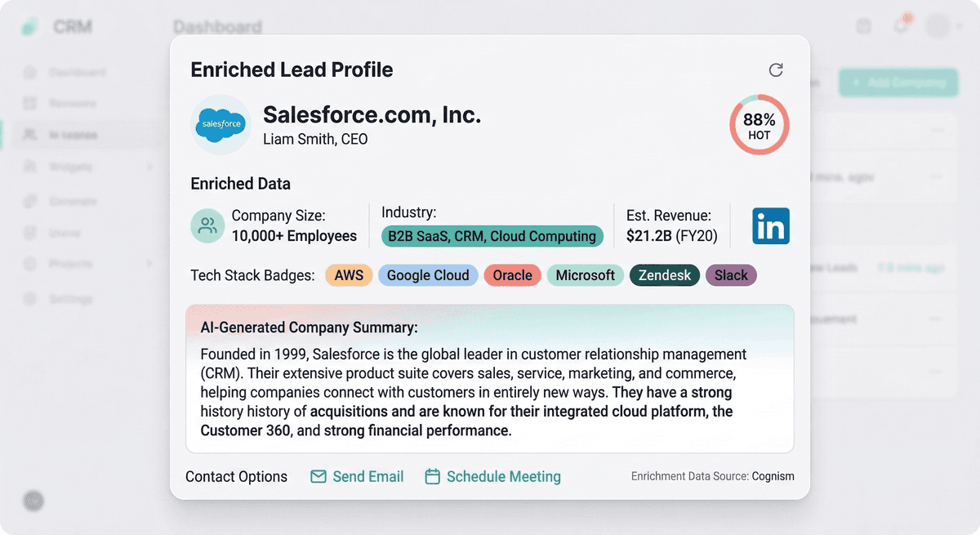The image size is (980, 535).
Task: Open Settings via the gear icon
Action: click(x=30, y=298)
